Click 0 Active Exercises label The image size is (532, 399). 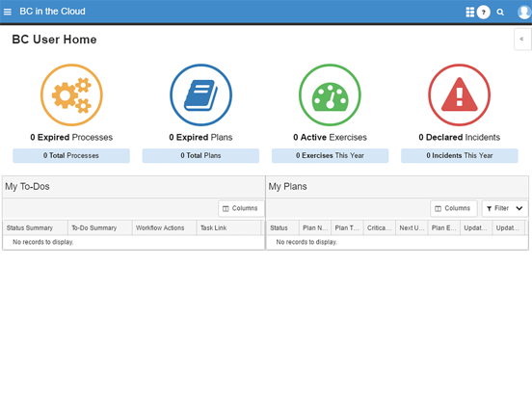pyautogui.click(x=331, y=137)
